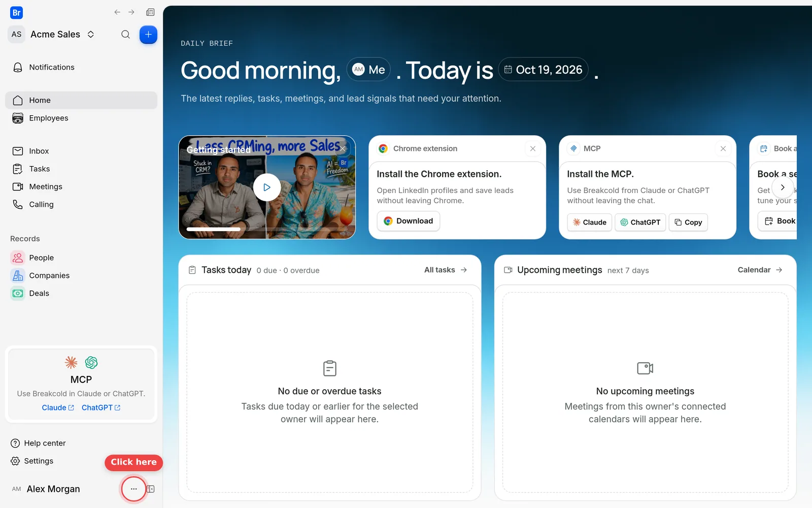812x508 pixels.
Task: Open the Calendar link
Action: 760,270
